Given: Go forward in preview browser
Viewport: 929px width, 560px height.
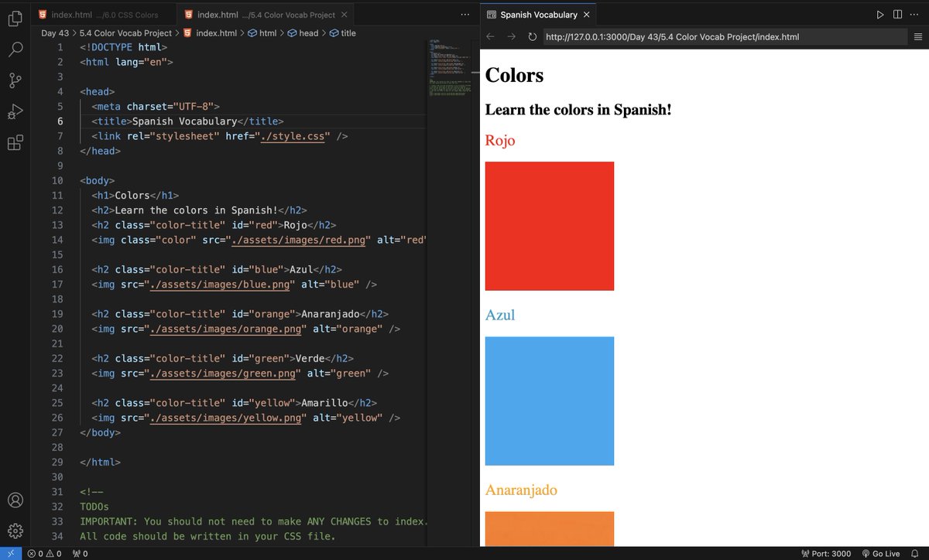Looking at the screenshot, I should click(511, 36).
